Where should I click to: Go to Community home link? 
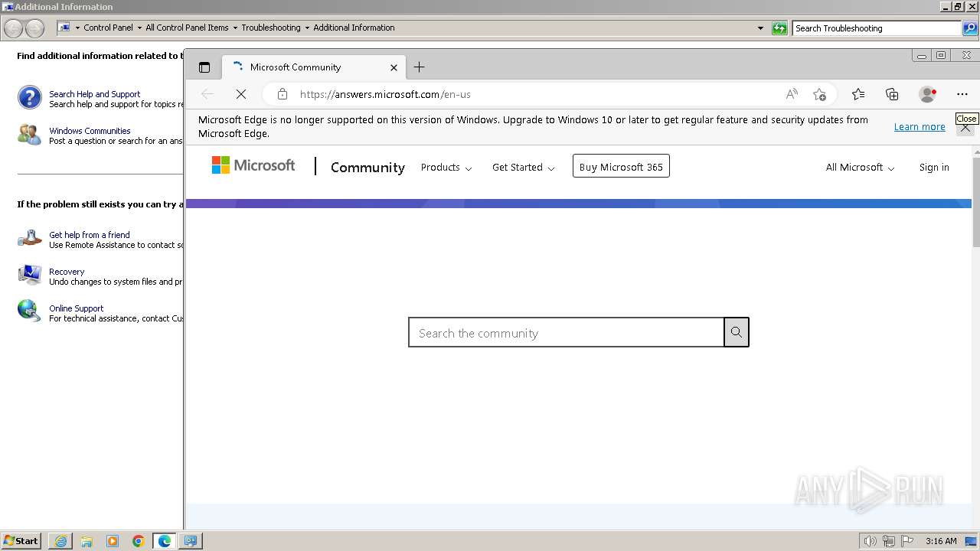point(367,168)
